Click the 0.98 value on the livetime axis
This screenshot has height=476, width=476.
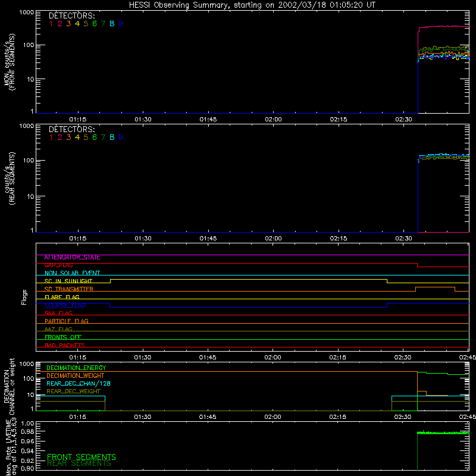coord(27,432)
